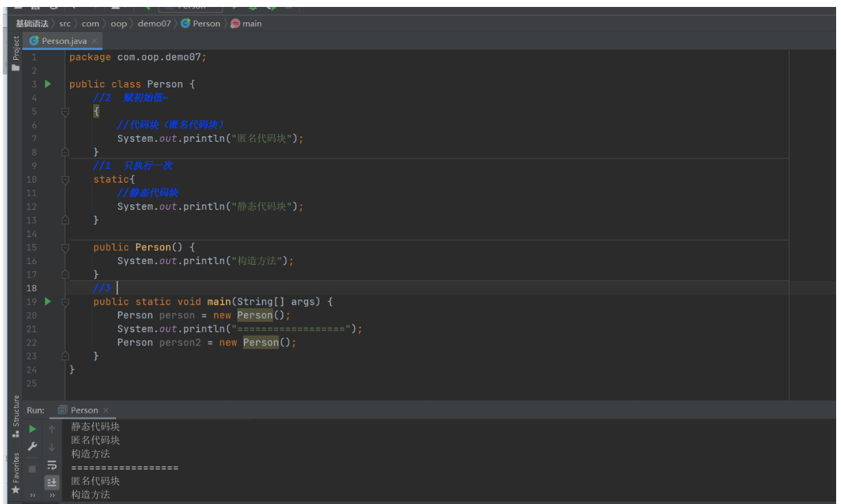841x504 pixels.
Task: Click the down stack trace arrow in Run panel
Action: (x=52, y=447)
